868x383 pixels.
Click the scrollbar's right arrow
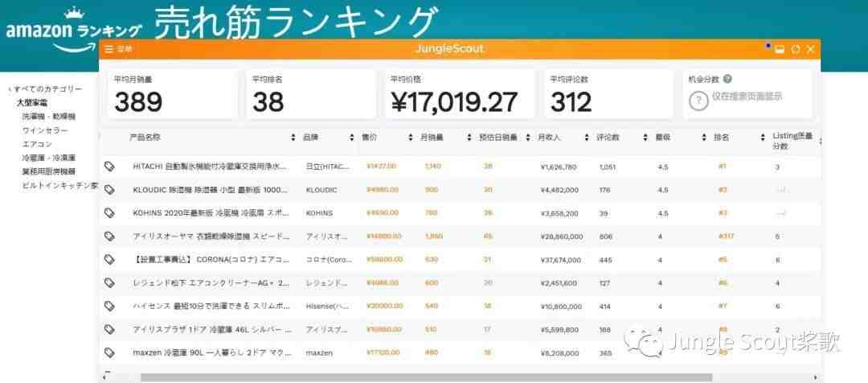point(816,377)
